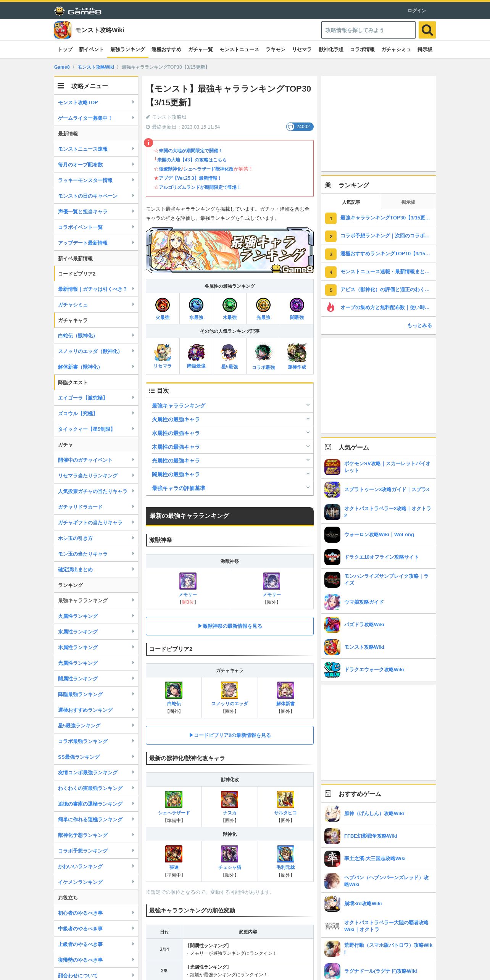
Task: Open the 星5最強 character icon
Action: pos(230,352)
